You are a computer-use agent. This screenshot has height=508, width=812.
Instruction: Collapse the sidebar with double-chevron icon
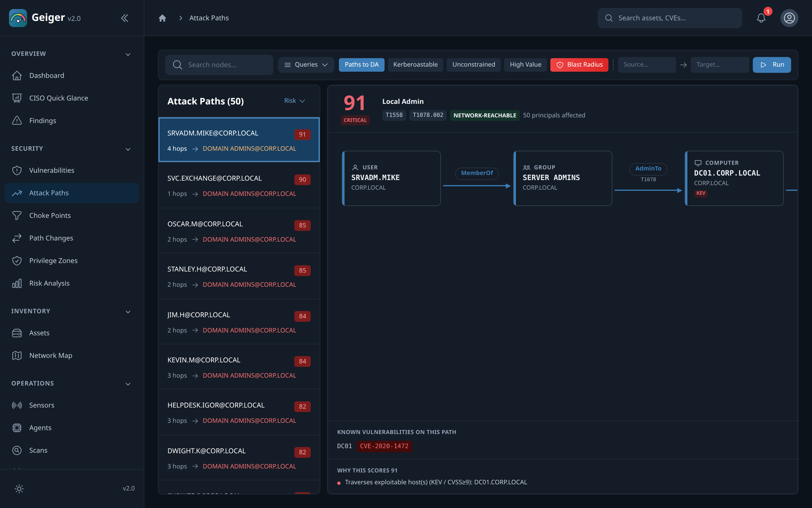click(x=125, y=18)
